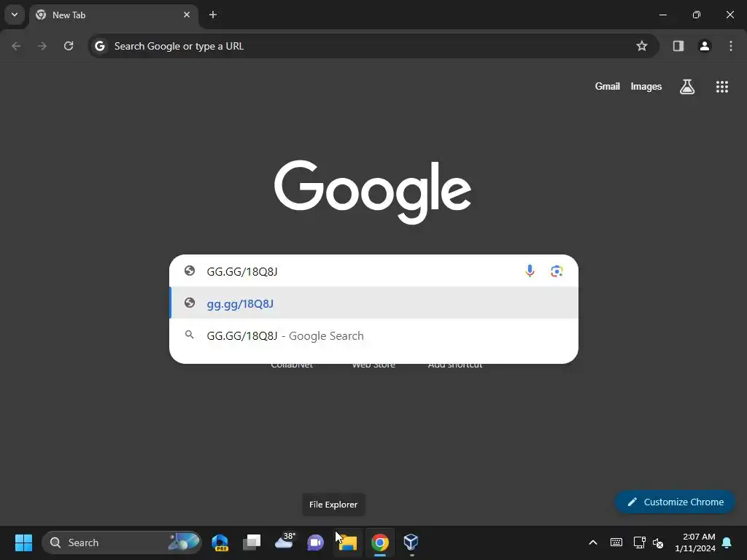This screenshot has height=560, width=747.
Task: Focus the Chrome address bar
Action: (x=373, y=46)
